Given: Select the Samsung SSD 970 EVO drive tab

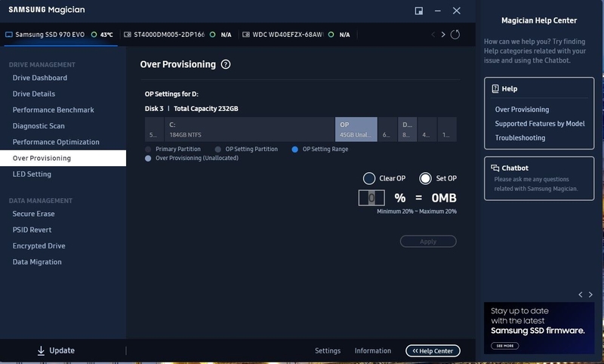Looking at the screenshot, I should (60, 35).
